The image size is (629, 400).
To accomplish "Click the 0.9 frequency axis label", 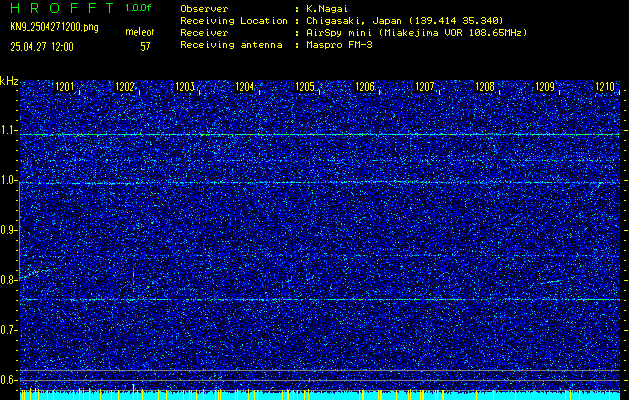I will pos(8,230).
